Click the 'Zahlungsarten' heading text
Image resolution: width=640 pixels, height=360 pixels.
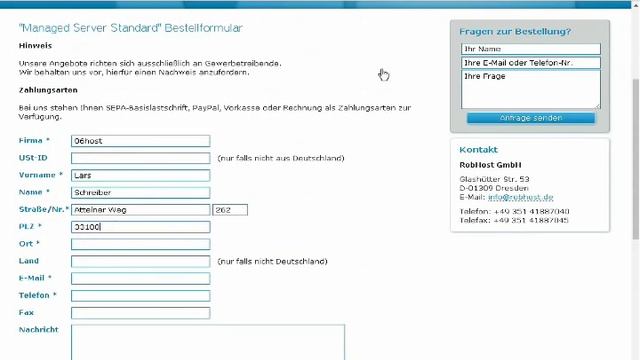pos(48,90)
